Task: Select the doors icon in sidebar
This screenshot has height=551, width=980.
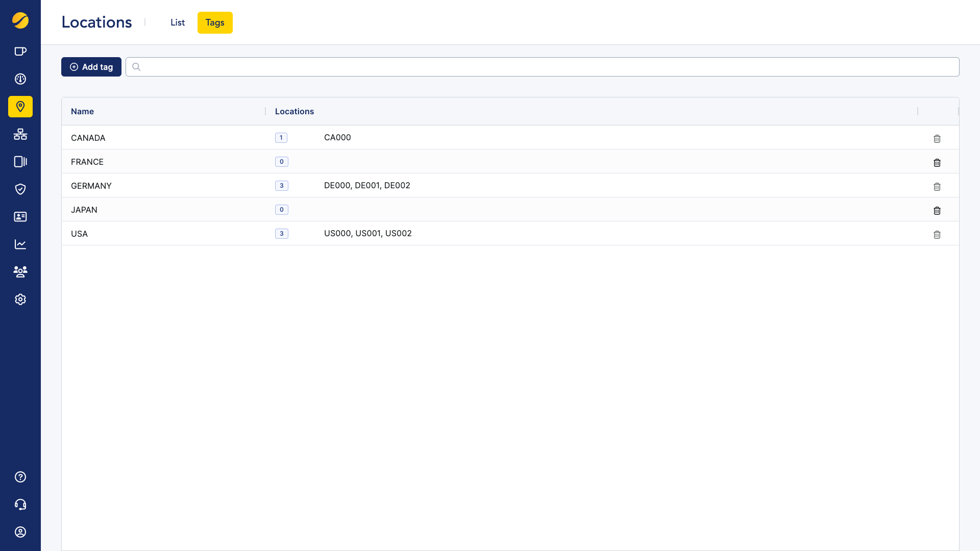Action: pyautogui.click(x=20, y=162)
